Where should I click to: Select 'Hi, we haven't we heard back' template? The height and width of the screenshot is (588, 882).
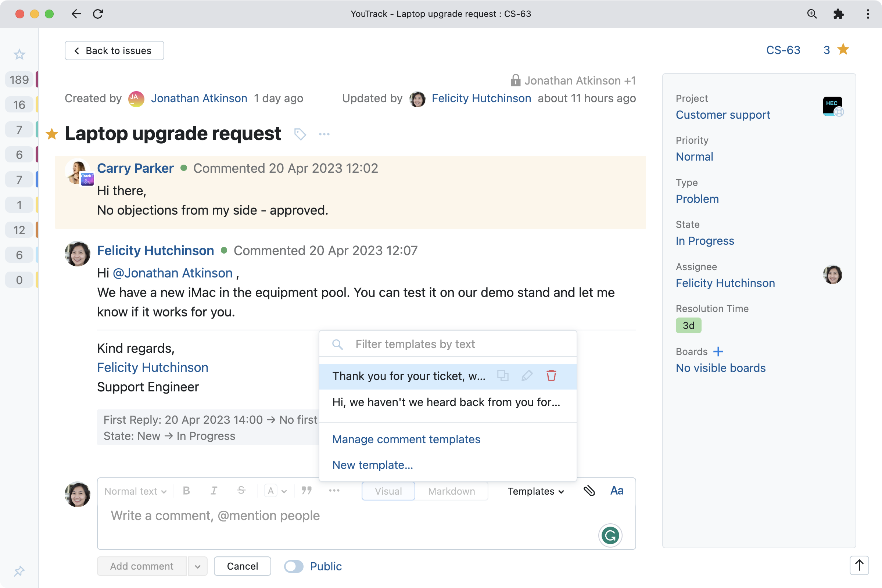(x=447, y=402)
